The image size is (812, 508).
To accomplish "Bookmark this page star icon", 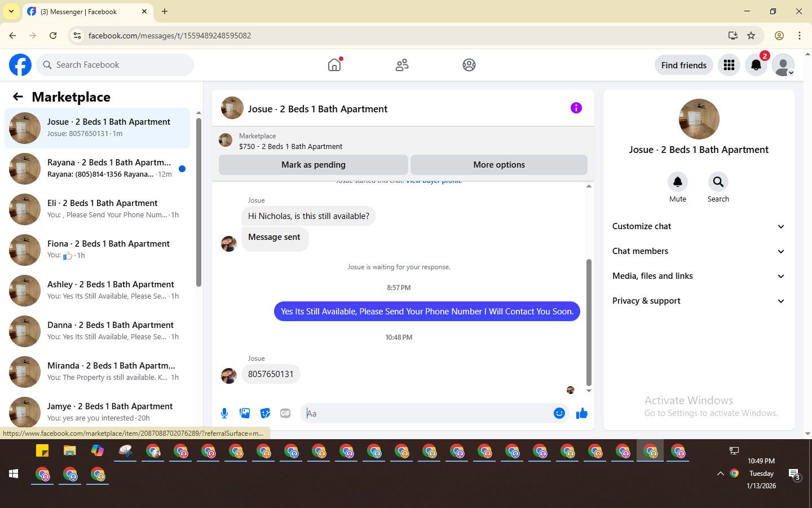I will (x=751, y=36).
